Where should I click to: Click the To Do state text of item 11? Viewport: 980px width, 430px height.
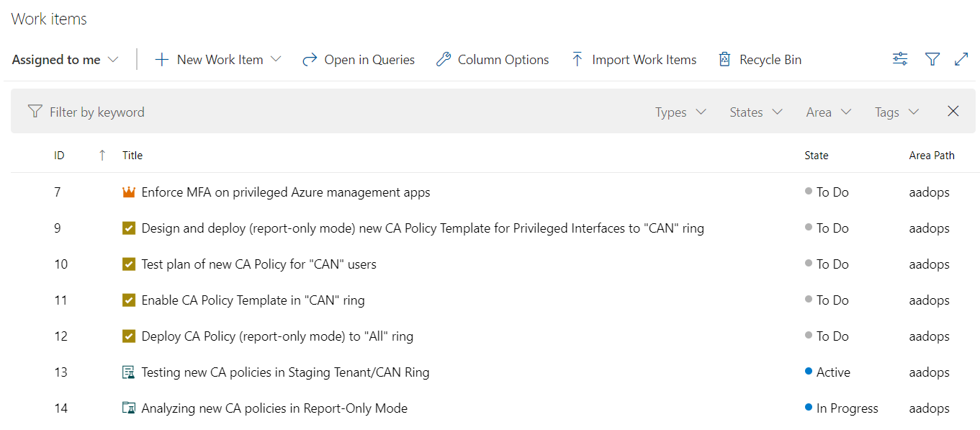point(832,300)
